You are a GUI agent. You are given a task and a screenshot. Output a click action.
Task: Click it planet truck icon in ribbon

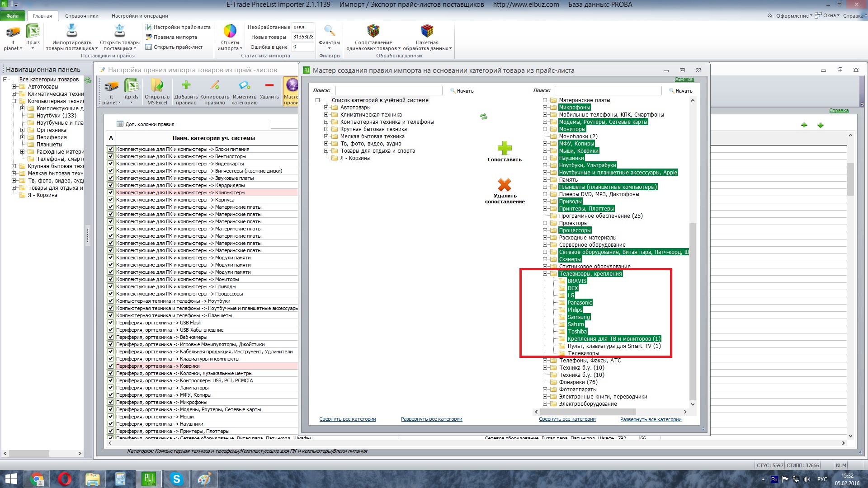pyautogui.click(x=13, y=32)
